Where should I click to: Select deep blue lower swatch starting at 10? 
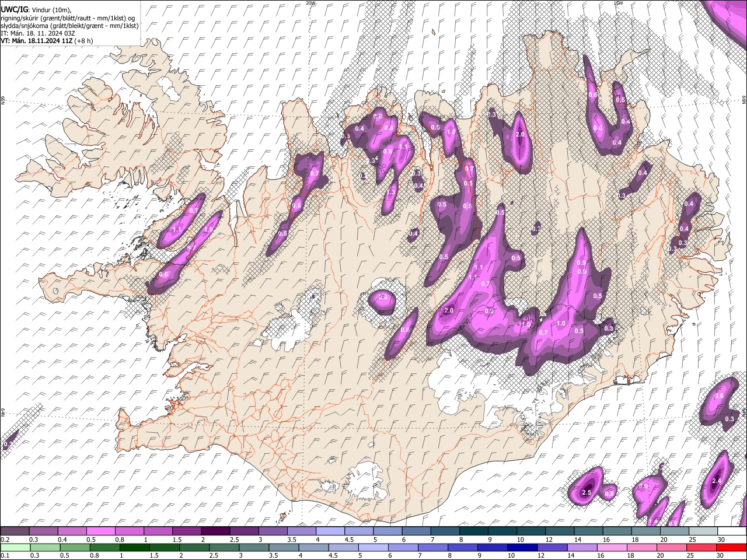click(x=522, y=547)
